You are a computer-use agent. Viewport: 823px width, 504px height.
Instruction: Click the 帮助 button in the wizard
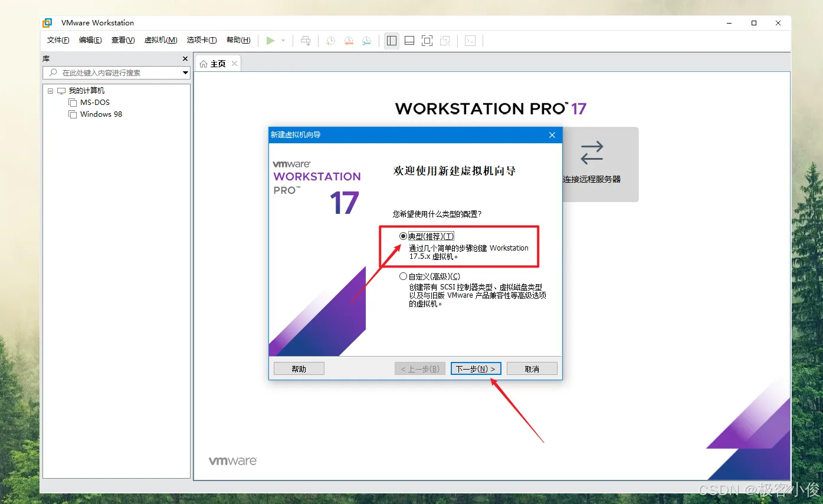[299, 369]
